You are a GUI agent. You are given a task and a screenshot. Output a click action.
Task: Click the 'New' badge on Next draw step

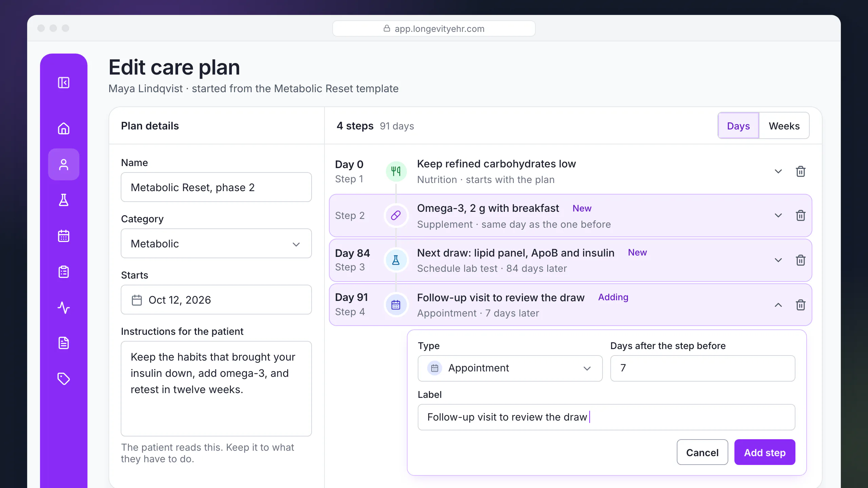coord(637,252)
